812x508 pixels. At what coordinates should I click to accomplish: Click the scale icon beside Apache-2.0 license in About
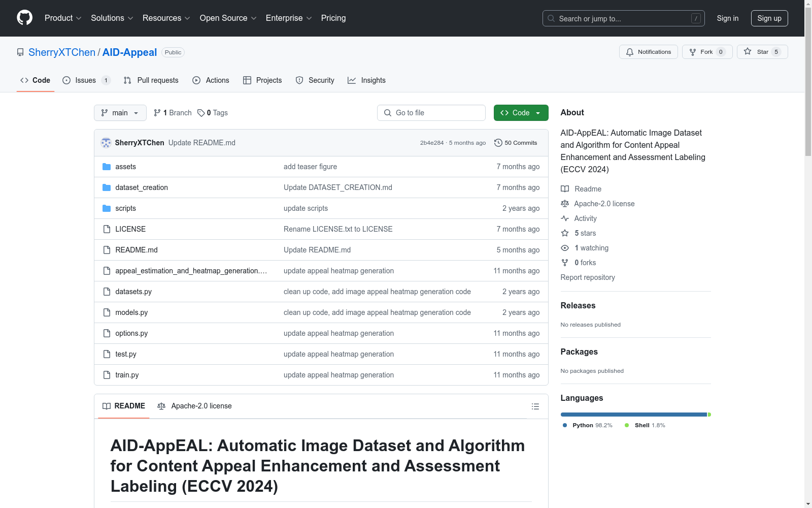pos(565,204)
